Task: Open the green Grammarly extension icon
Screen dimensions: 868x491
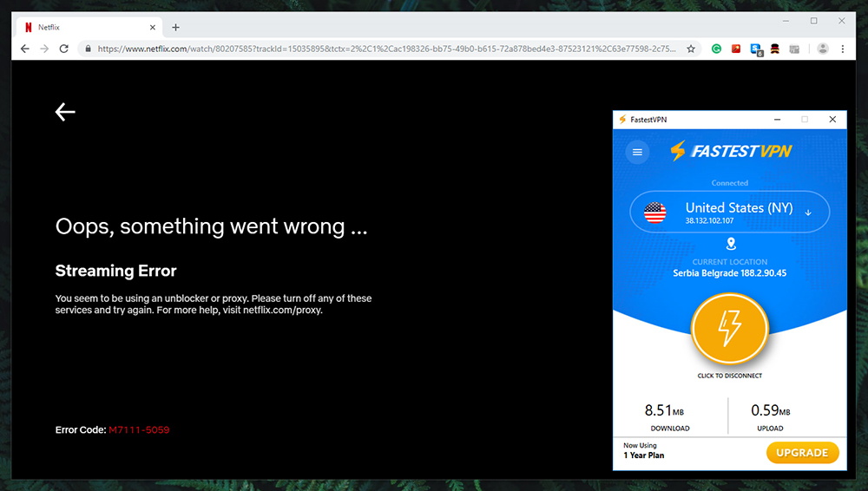Action: pyautogui.click(x=716, y=49)
